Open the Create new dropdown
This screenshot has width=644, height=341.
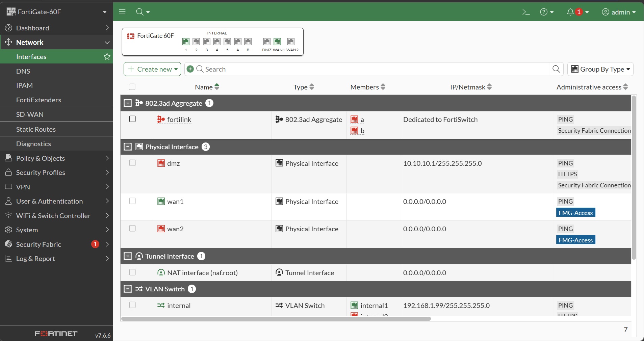tap(152, 69)
